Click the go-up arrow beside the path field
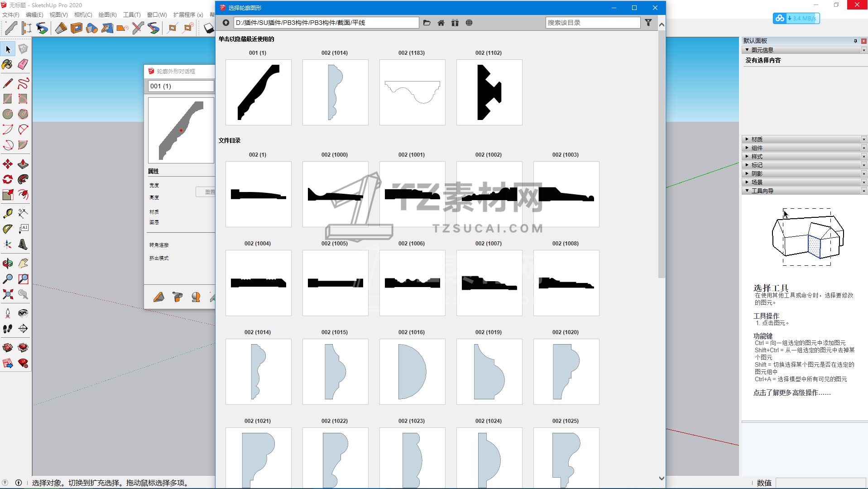This screenshot has height=489, width=868. click(x=226, y=23)
